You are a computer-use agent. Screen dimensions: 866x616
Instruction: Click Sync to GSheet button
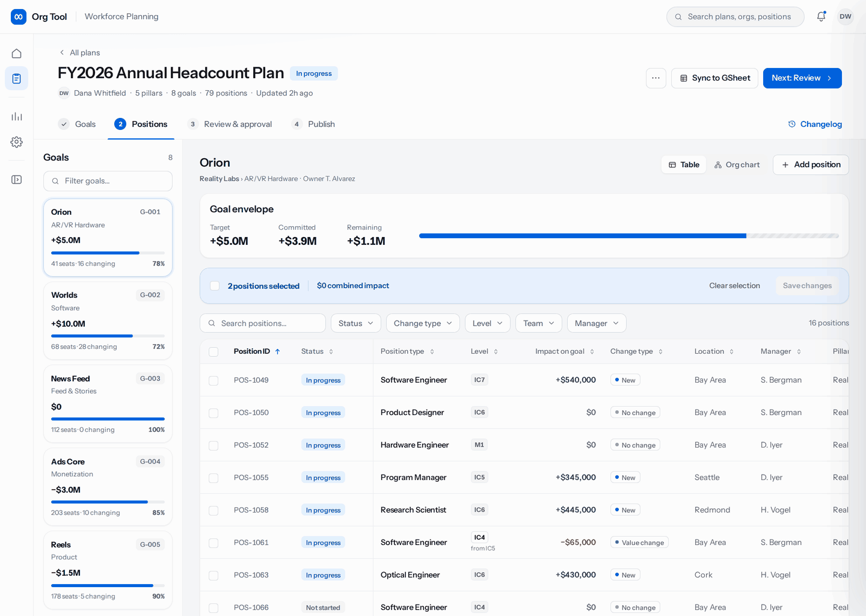714,78
